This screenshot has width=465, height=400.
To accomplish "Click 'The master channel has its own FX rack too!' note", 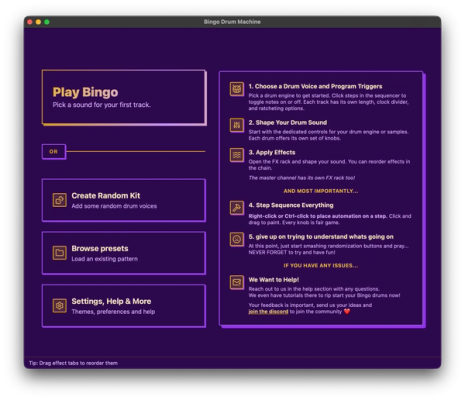I will tap(302, 178).
